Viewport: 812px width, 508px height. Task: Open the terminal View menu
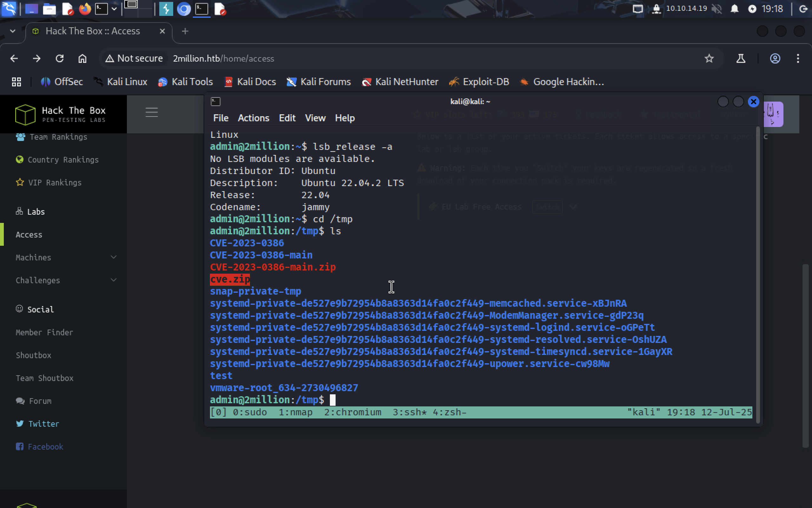(x=315, y=118)
